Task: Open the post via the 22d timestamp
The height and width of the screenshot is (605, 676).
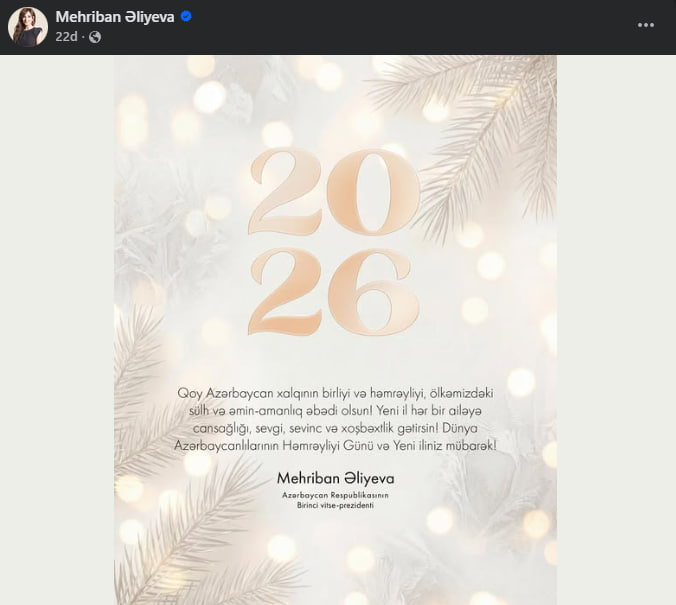Action: point(66,37)
